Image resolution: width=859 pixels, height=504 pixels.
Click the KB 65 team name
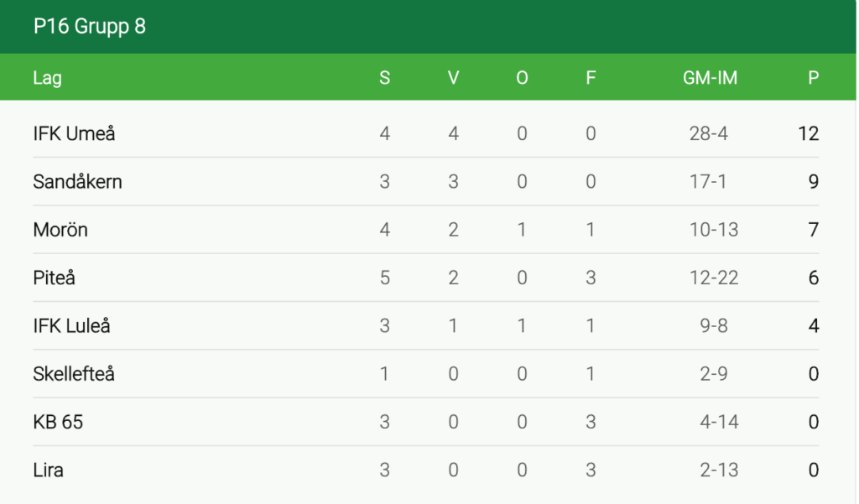[58, 422]
